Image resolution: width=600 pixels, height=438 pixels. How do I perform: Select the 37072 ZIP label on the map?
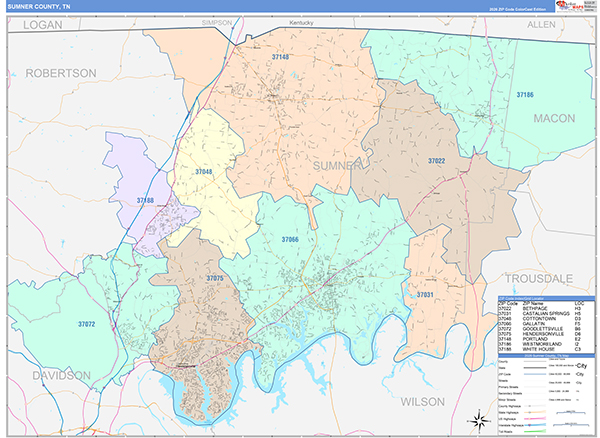[86, 324]
